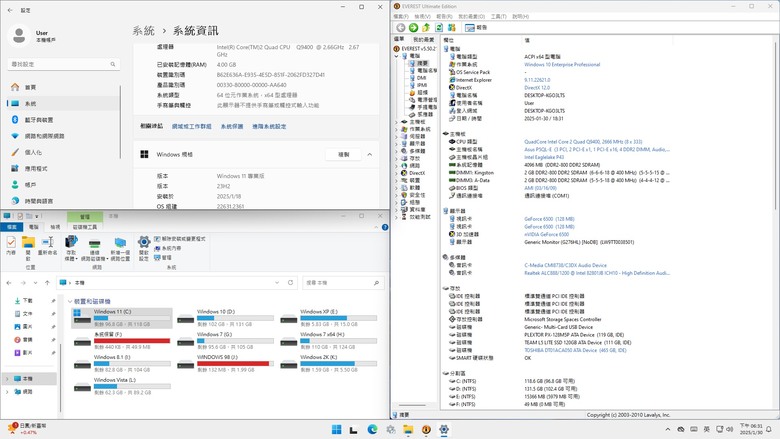780x439 pixels.
Task: Click 解除安裝或變更程式 in Explorer ribbon
Action: click(x=180, y=239)
